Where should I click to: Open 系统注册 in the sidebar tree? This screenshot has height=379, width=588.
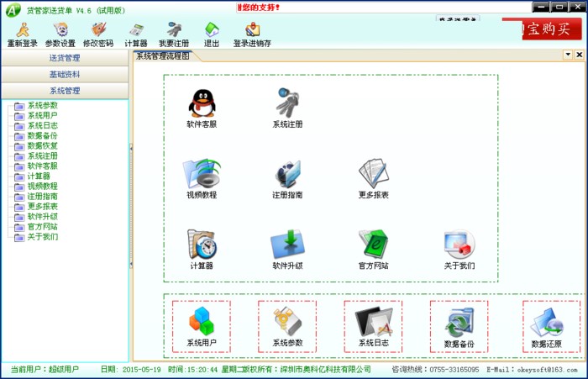tap(42, 156)
